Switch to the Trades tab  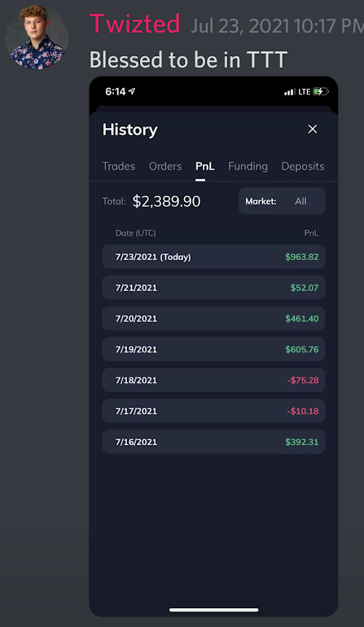pyautogui.click(x=119, y=166)
